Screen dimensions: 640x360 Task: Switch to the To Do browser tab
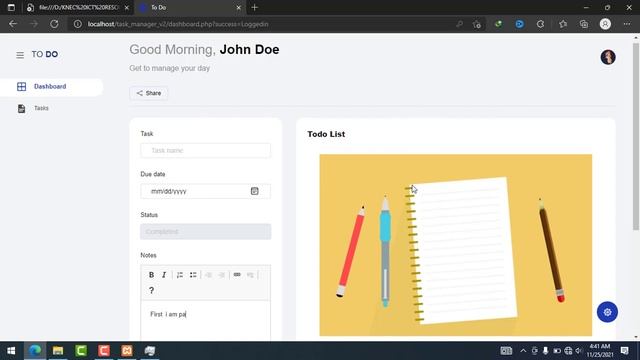coord(189,7)
